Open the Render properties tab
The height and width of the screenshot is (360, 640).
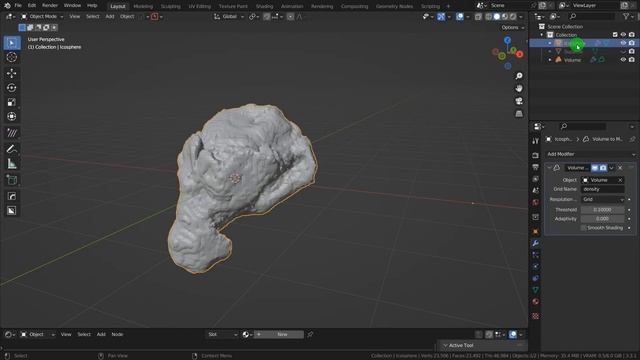[536, 156]
